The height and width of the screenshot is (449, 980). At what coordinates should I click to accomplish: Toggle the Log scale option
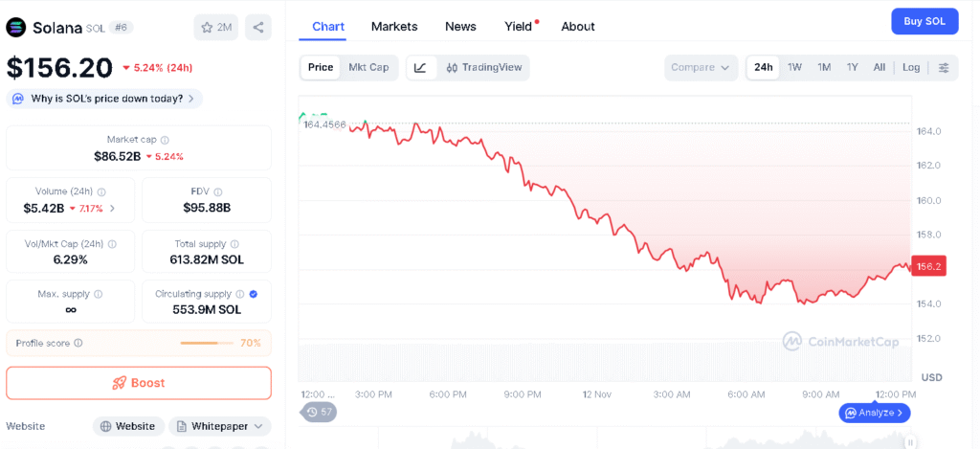point(911,68)
